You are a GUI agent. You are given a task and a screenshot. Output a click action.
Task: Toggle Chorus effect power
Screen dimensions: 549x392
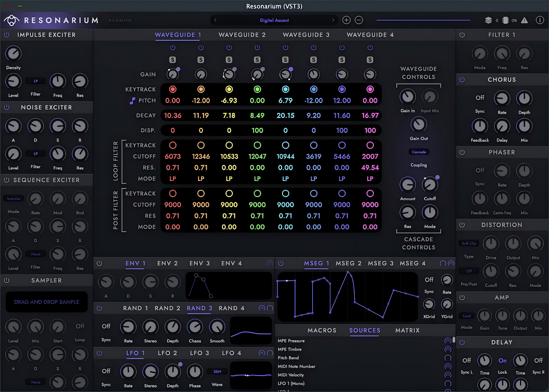click(x=462, y=80)
